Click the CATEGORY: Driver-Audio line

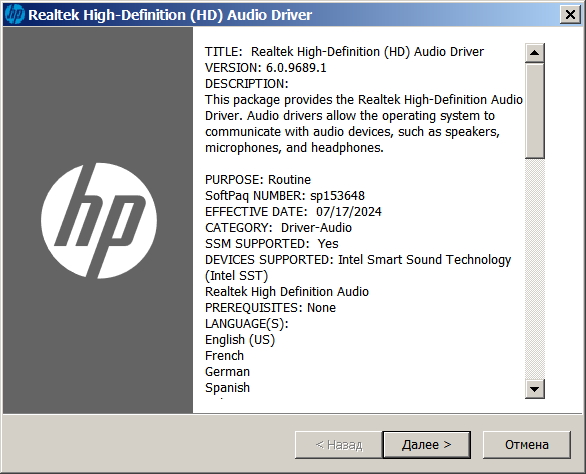click(x=278, y=228)
